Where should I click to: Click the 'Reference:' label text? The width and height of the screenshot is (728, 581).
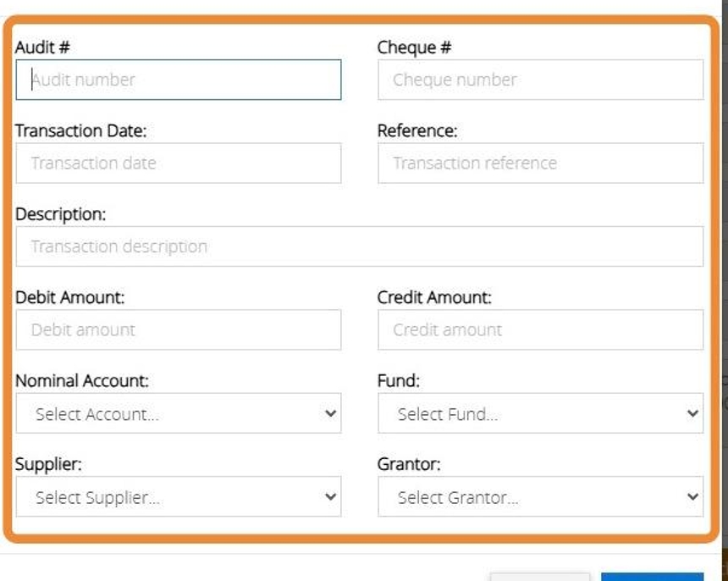[417, 130]
